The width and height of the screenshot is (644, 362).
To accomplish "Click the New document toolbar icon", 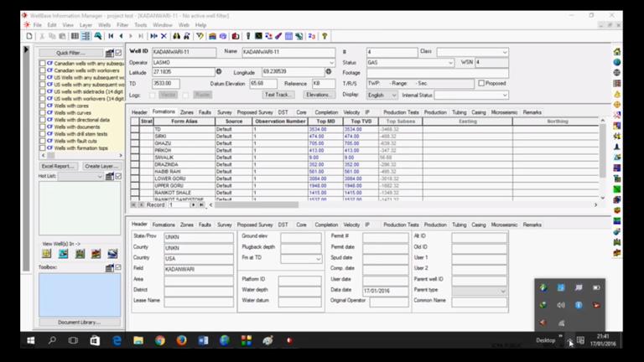I will (29, 36).
